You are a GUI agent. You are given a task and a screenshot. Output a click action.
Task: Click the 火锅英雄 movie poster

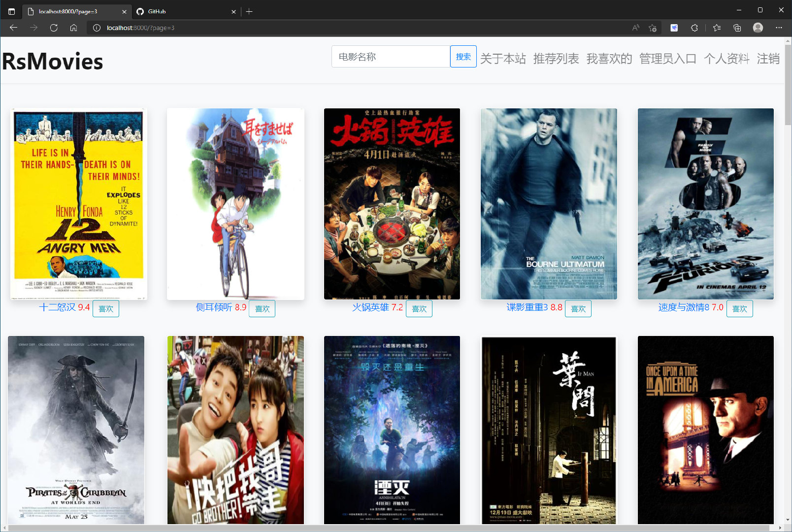[392, 204]
